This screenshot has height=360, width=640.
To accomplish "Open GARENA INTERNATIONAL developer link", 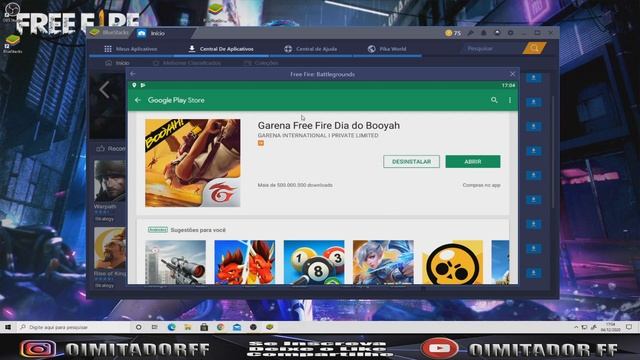I will 318,136.
